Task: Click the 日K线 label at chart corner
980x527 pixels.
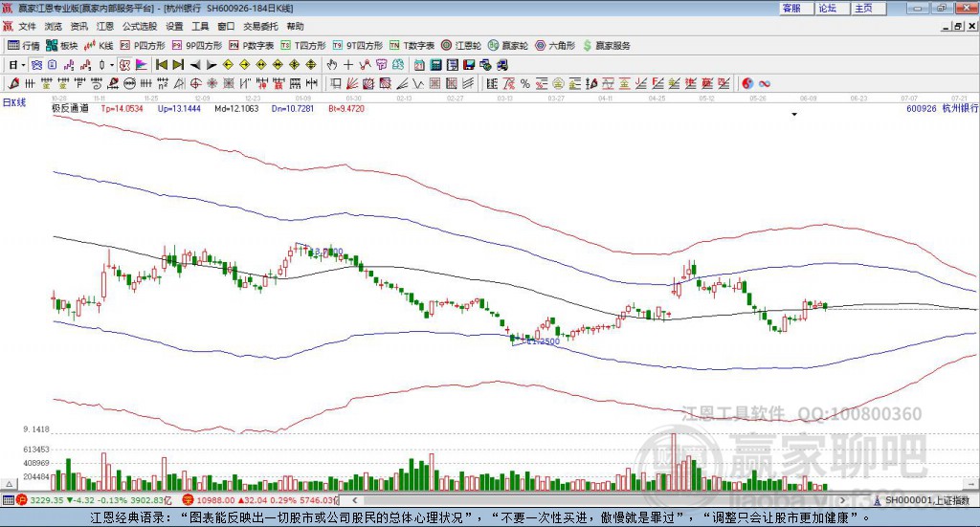Action: point(14,102)
